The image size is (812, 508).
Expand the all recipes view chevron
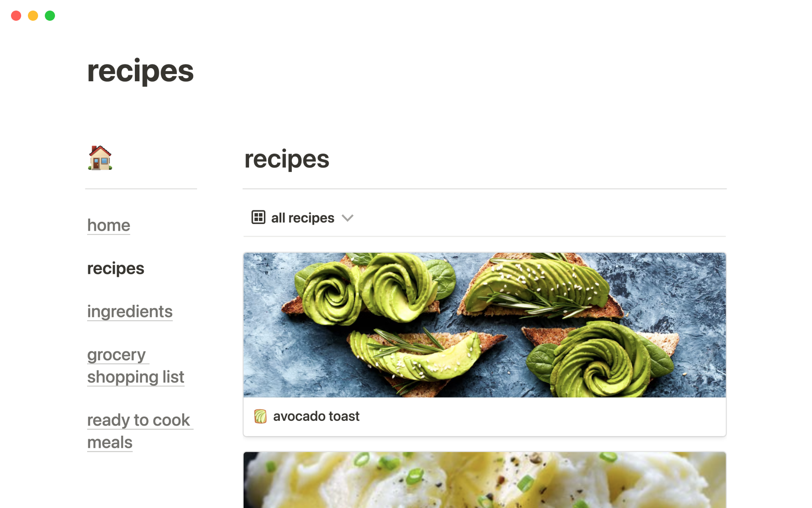coord(348,218)
